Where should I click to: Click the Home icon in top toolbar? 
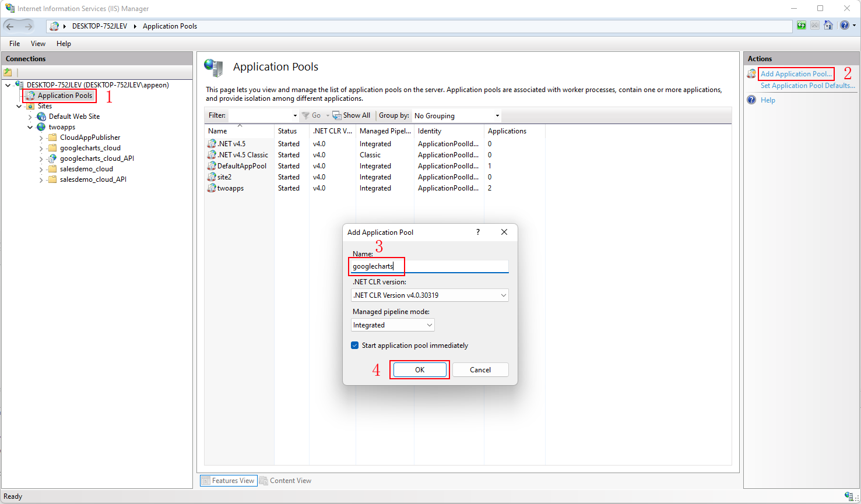coord(828,26)
